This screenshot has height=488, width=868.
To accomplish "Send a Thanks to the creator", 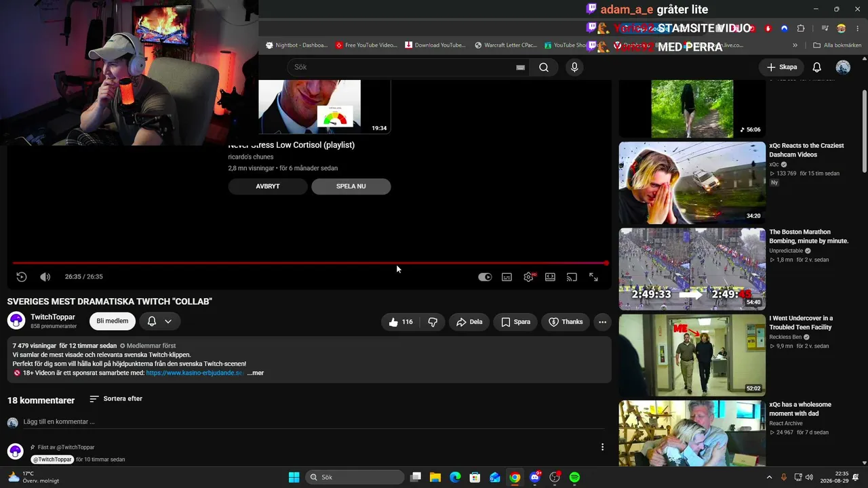I will [566, 322].
